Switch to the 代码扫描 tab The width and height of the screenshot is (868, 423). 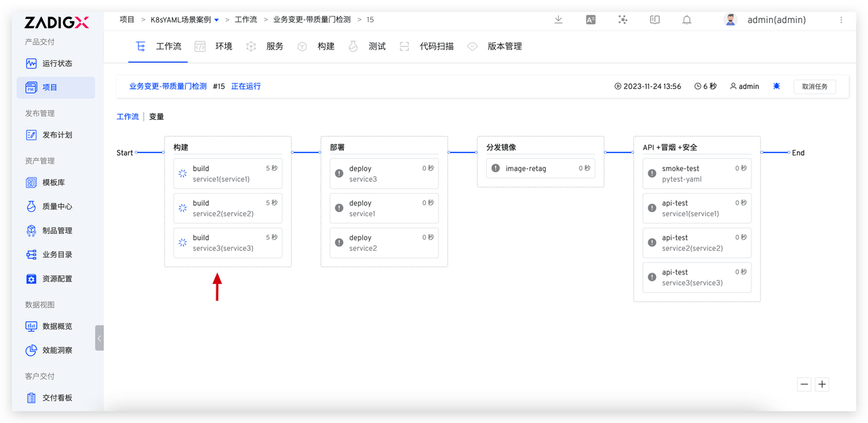tap(436, 47)
